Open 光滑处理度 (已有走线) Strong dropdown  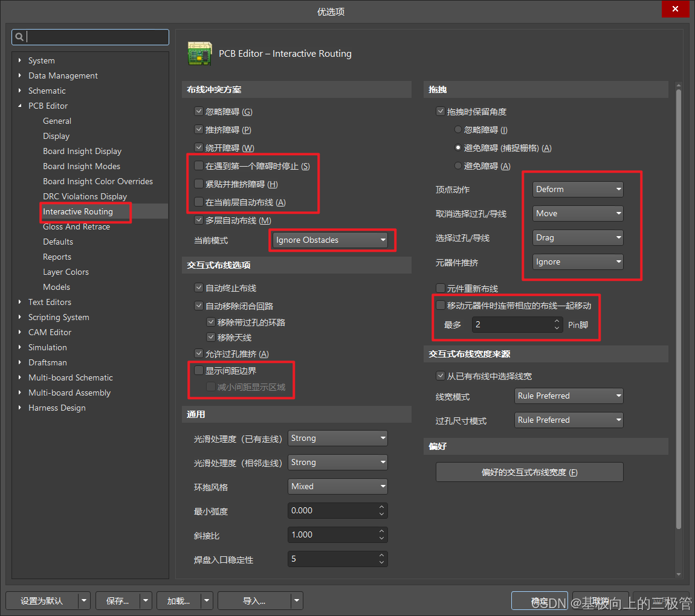(338, 438)
